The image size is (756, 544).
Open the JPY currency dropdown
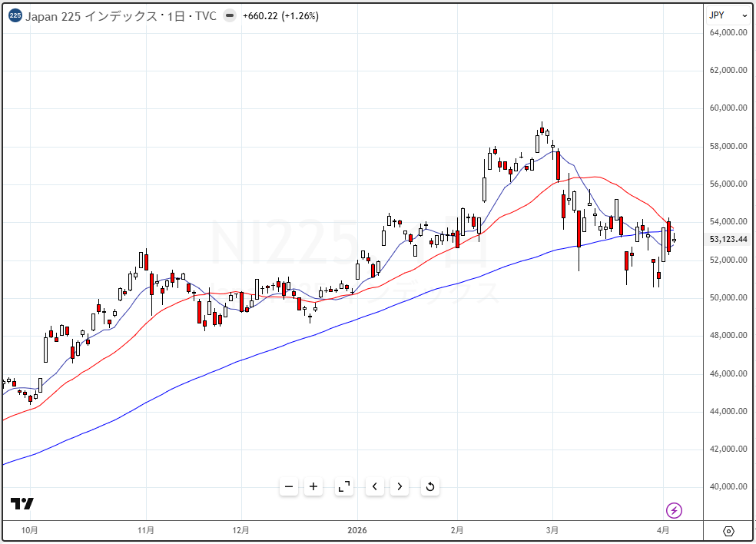click(728, 15)
